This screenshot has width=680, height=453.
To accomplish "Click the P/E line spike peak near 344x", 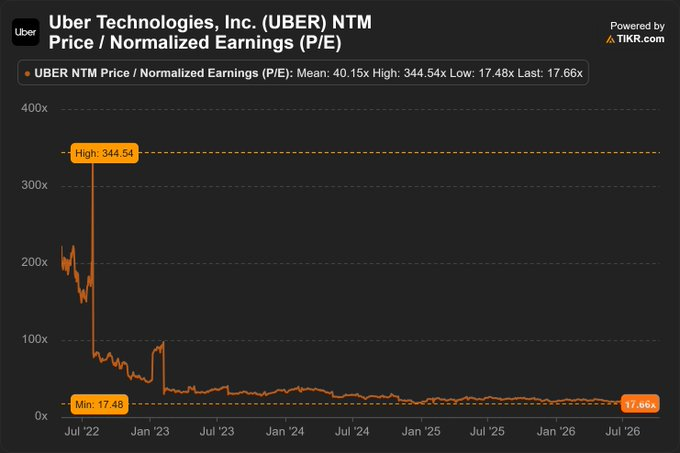I will (92, 165).
